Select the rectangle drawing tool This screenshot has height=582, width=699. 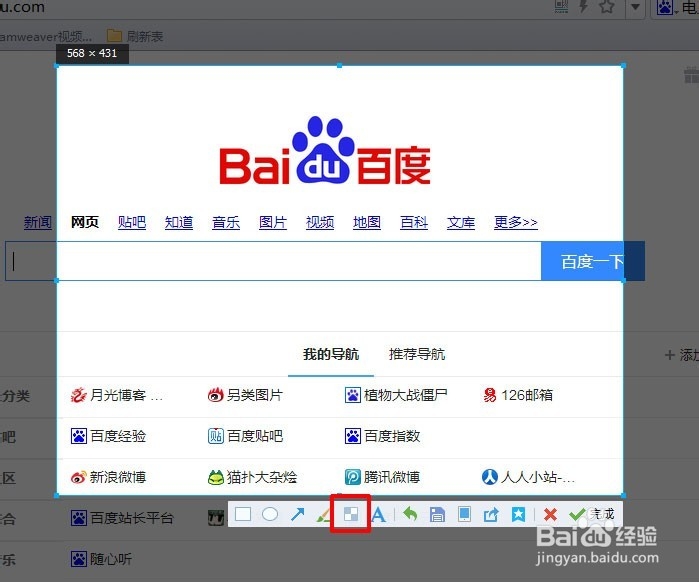pyautogui.click(x=243, y=514)
